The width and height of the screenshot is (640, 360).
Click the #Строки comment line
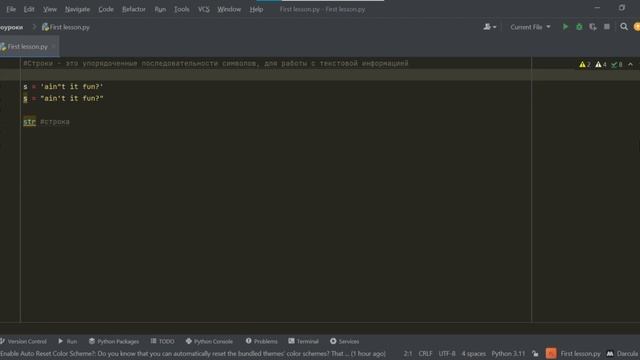[x=216, y=63]
